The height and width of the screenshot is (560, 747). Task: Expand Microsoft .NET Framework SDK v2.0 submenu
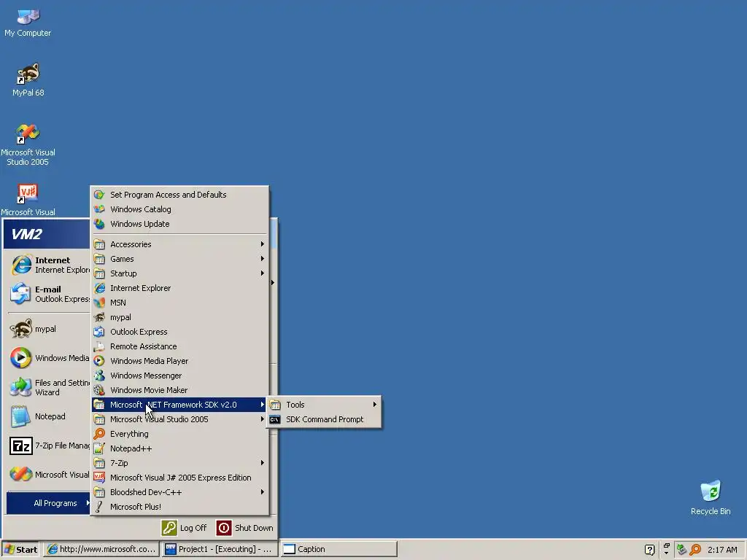point(180,405)
